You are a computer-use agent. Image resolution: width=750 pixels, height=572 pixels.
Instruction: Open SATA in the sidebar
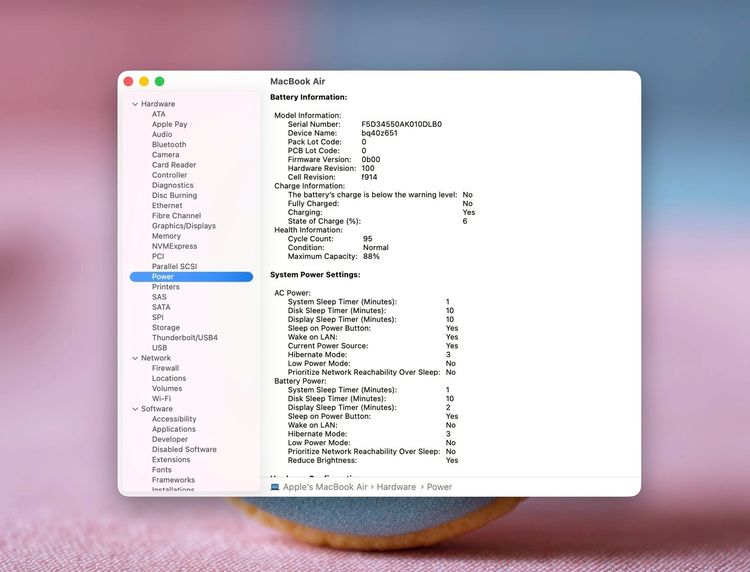161,307
